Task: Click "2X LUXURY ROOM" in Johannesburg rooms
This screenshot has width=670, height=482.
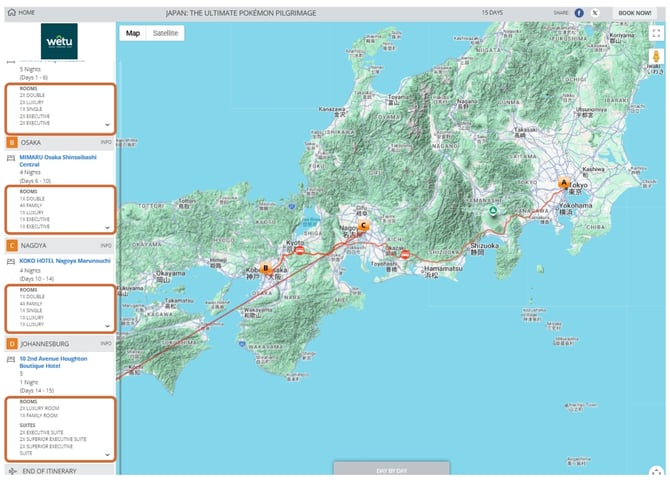Action: point(39,408)
